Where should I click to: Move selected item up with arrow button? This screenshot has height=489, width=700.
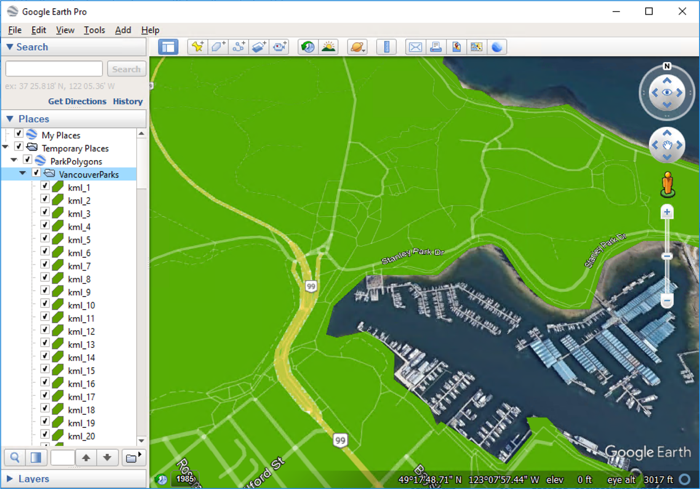click(86, 457)
